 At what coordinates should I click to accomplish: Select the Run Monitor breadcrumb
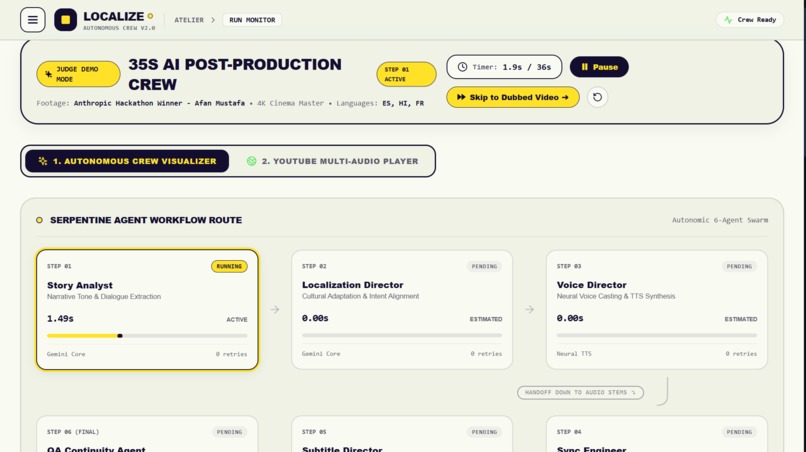[x=252, y=20]
